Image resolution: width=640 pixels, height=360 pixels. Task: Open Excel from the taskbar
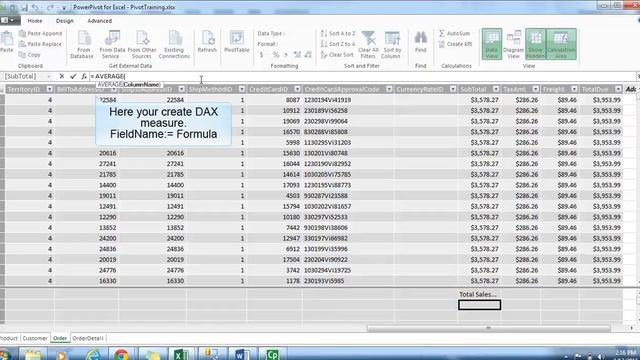182,354
